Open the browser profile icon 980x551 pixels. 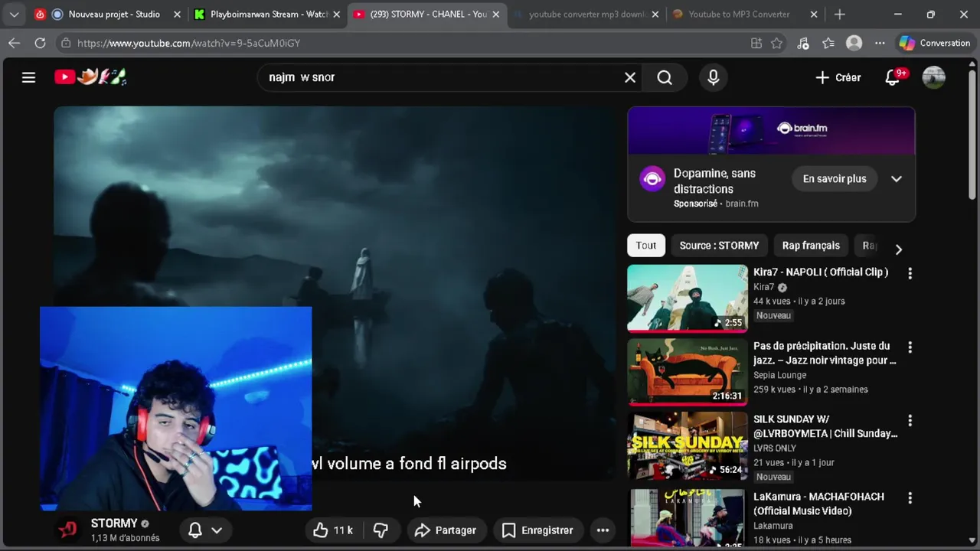click(854, 44)
